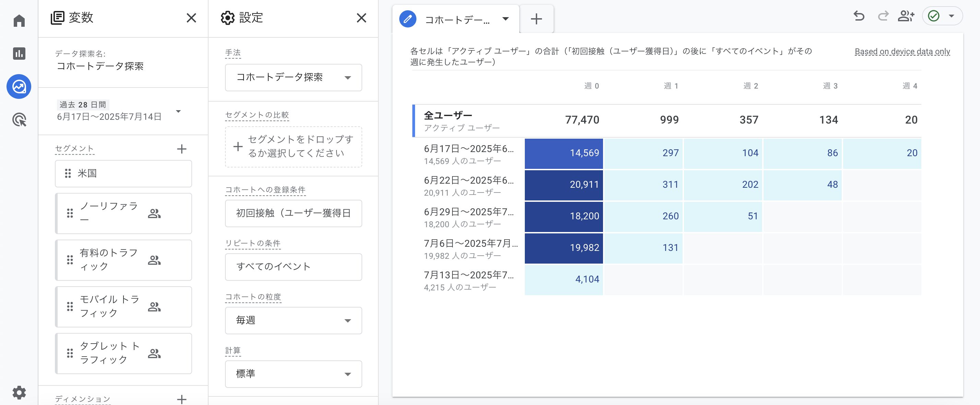980x405 pixels.
Task: Click cell 4,104 in week 0
Action: click(x=564, y=280)
